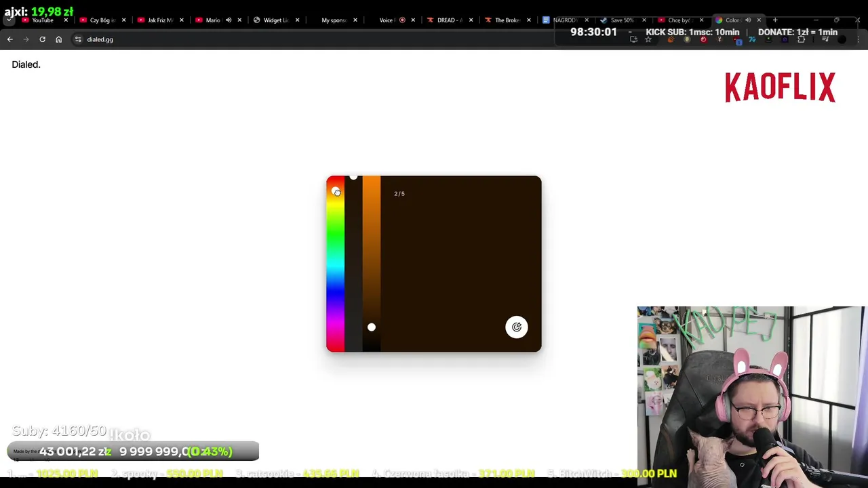Close the Widget tab
Screen dimensions: 868x488
[297, 20]
